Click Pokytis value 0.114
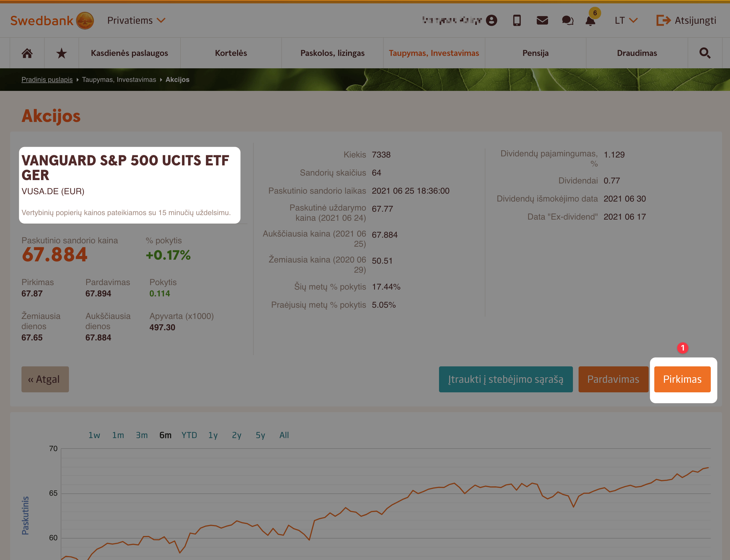Screen dimensions: 730x560 (x=160, y=294)
